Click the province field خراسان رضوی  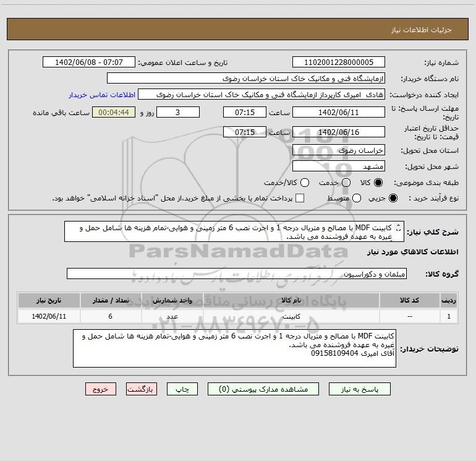tap(339, 150)
